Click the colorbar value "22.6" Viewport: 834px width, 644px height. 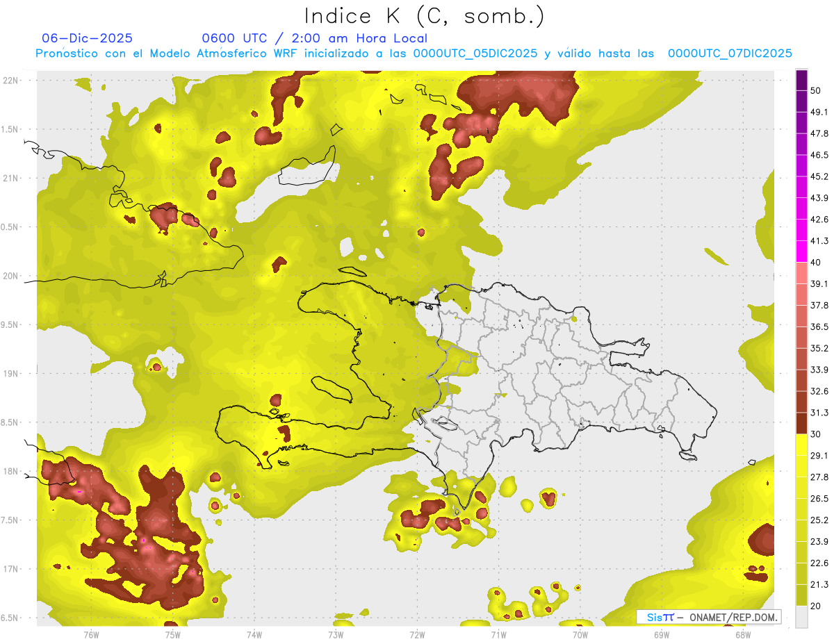819,563
